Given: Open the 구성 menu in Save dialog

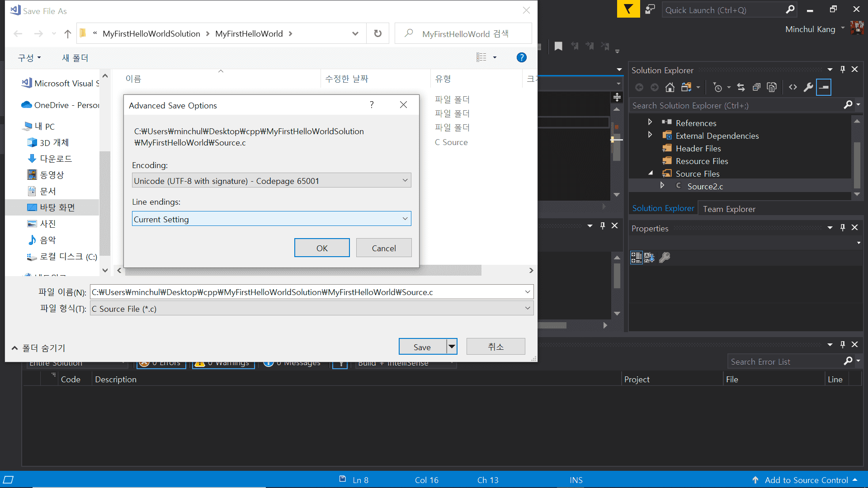Looking at the screenshot, I should coord(29,58).
